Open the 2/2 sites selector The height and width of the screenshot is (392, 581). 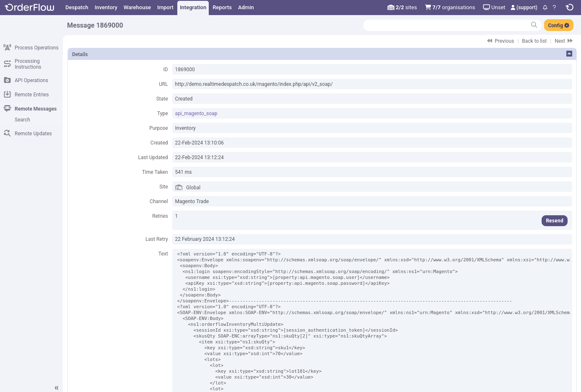(402, 8)
